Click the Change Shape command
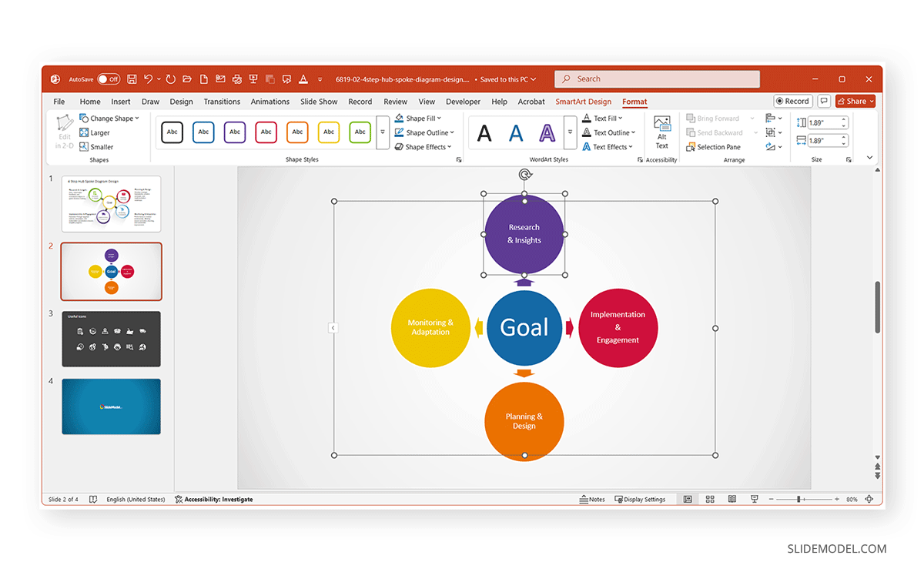Screen dimensions: 924x572 pyautogui.click(x=110, y=118)
